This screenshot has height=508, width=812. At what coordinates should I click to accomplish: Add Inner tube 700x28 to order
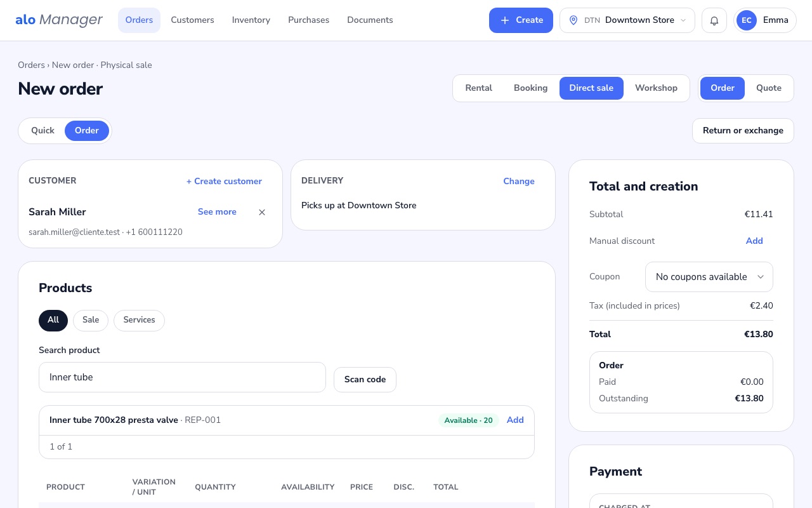tap(515, 420)
